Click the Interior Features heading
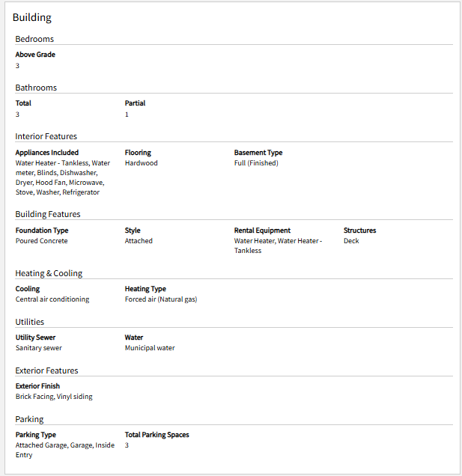 point(46,136)
